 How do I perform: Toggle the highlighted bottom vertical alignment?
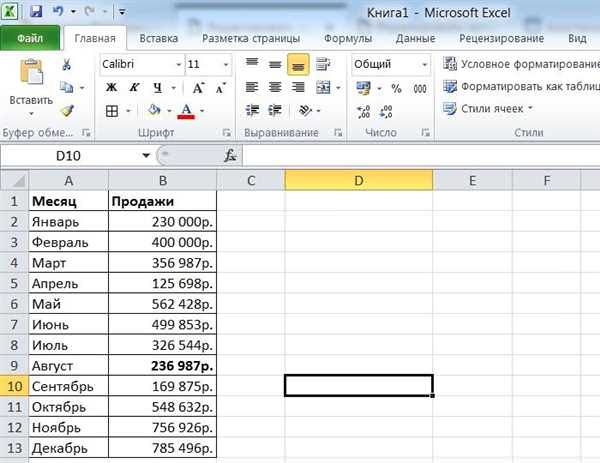298,64
